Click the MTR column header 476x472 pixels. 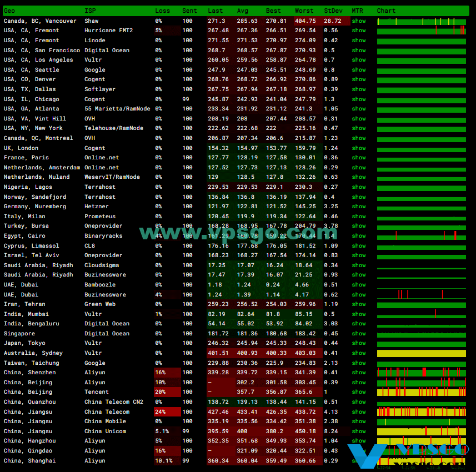click(357, 11)
